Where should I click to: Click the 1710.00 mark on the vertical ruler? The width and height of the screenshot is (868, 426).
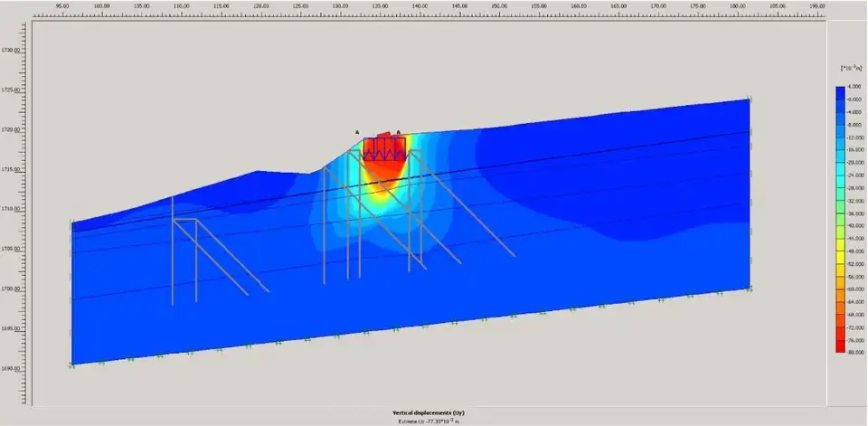[x=11, y=210]
